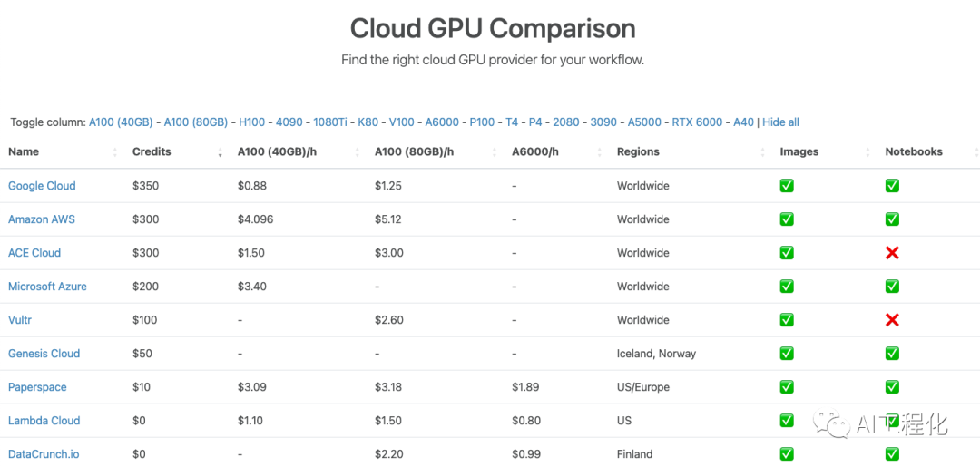
Task: Click Amazon AWS Notebooks green checkmark
Action: click(x=892, y=219)
